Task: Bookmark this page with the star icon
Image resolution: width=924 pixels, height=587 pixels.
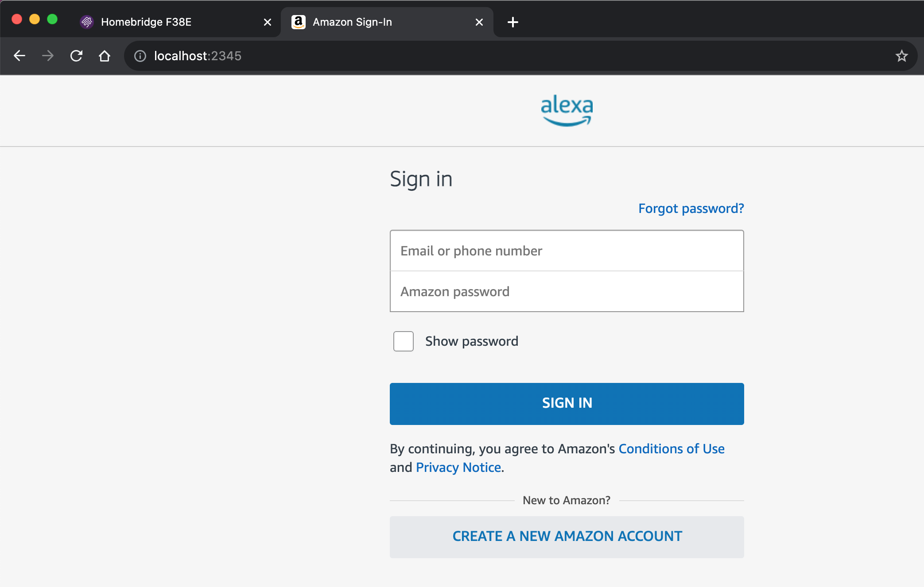Action: (x=901, y=56)
